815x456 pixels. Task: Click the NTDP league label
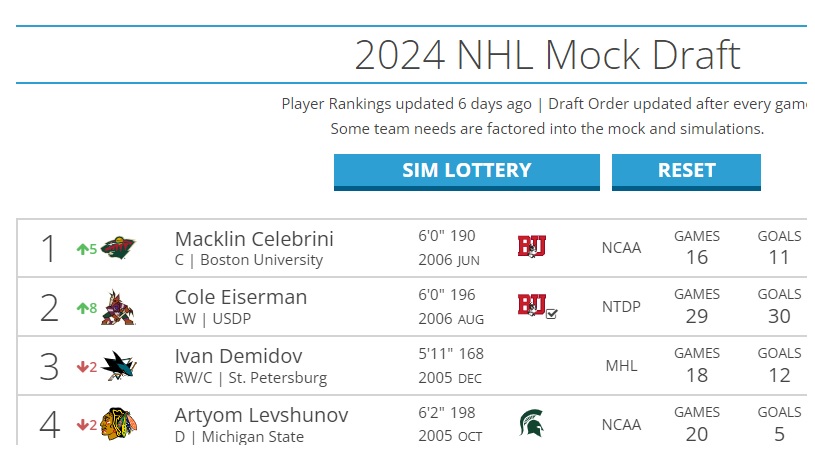point(621,307)
